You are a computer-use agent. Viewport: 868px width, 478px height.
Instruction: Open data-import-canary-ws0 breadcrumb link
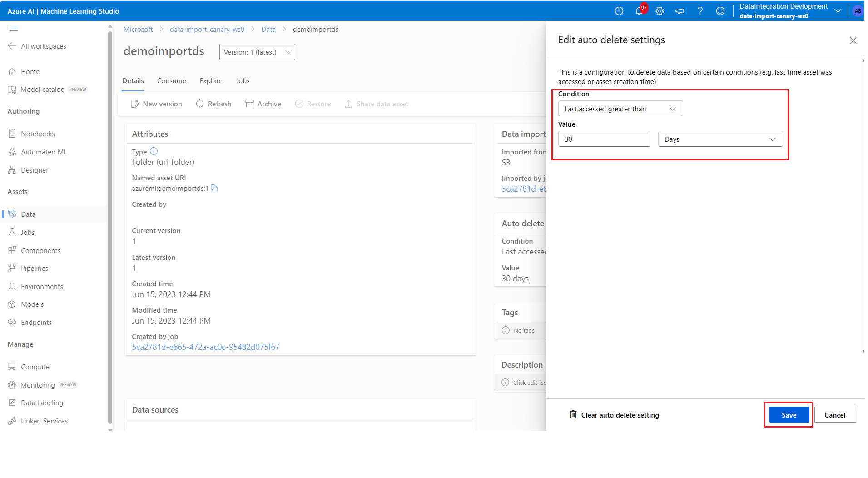[207, 30]
